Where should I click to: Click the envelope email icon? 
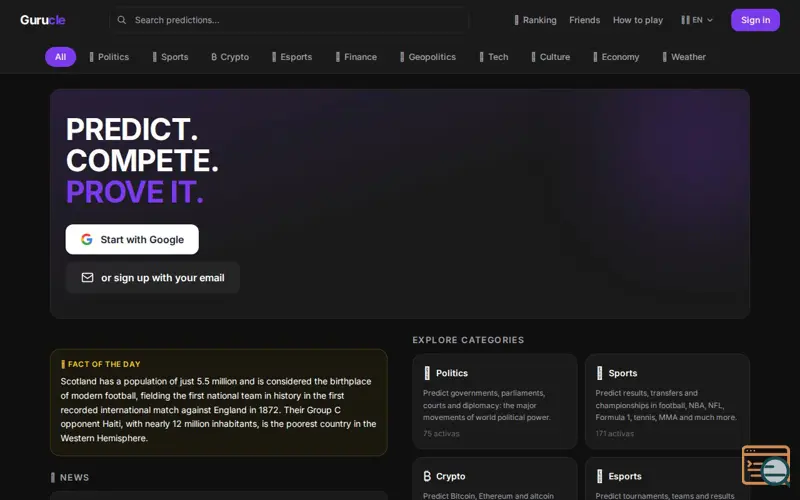click(87, 278)
